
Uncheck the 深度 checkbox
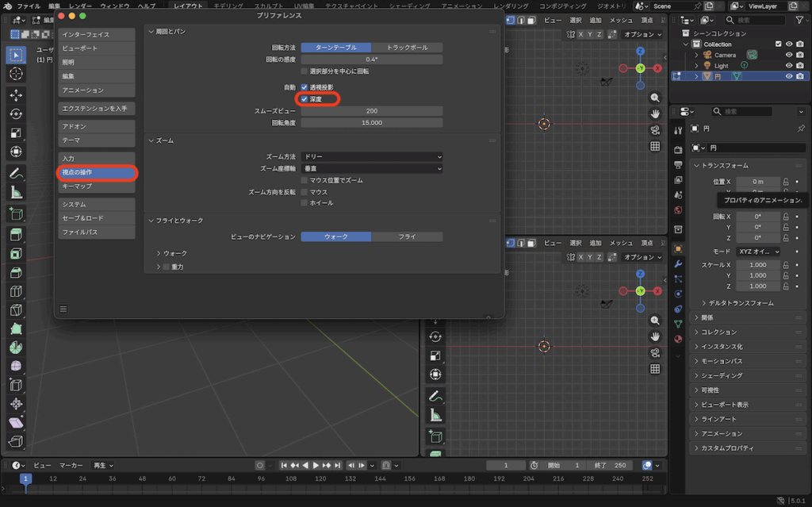coord(304,99)
